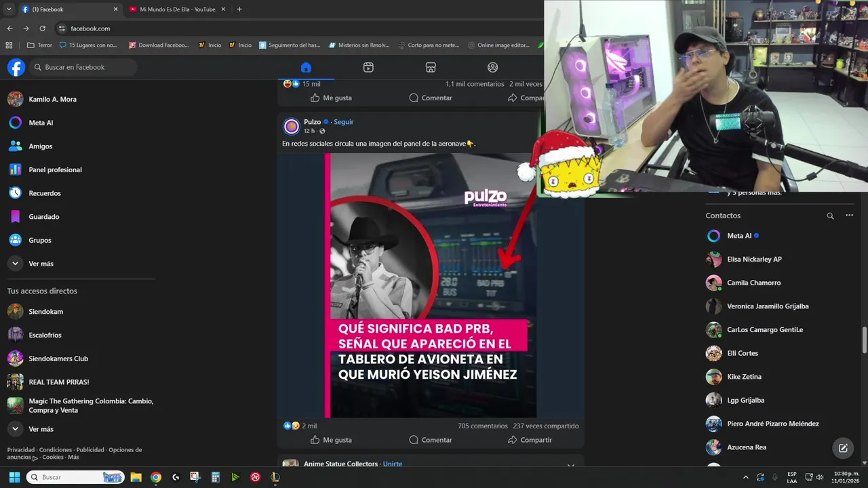The image size is (868, 488).
Task: Collapse Anime Statue Collectors post chevron
Action: tap(571, 466)
